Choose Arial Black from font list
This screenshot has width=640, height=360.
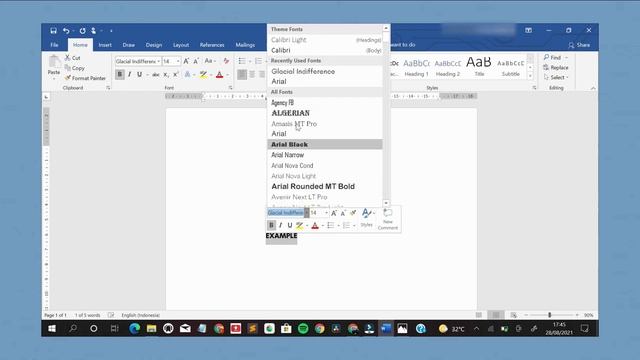[x=325, y=144]
